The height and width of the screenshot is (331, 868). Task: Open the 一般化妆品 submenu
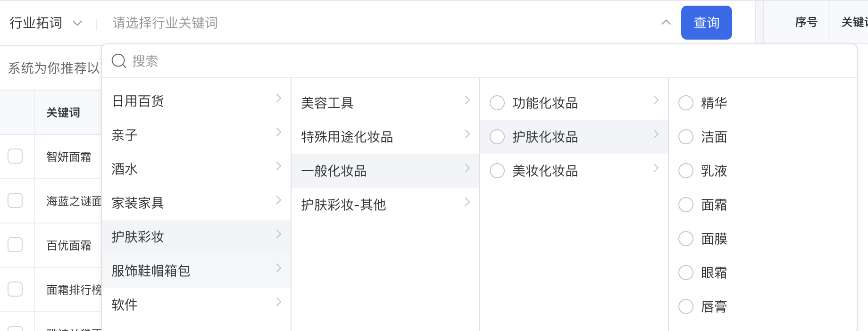pos(334,171)
